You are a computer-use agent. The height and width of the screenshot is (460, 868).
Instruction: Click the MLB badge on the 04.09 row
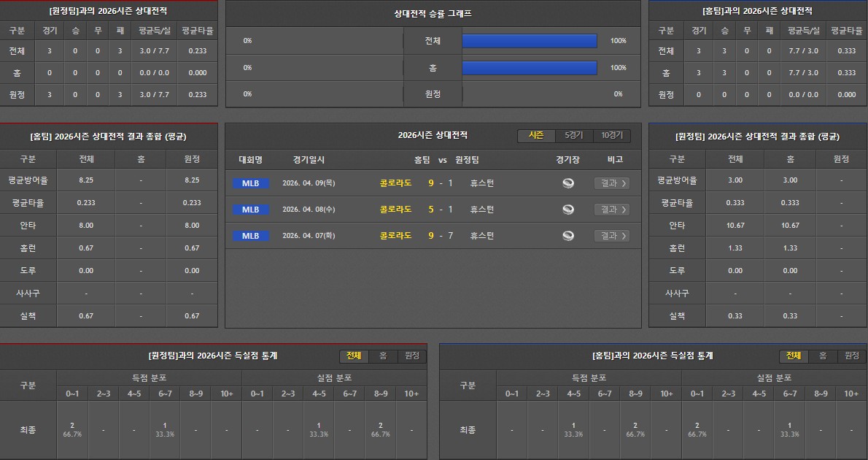(x=250, y=183)
